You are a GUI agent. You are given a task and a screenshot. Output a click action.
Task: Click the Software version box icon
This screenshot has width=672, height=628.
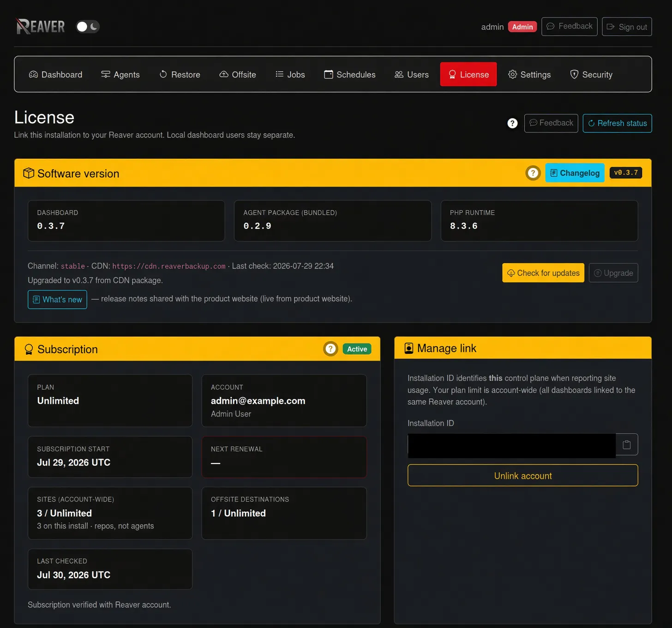pos(29,173)
